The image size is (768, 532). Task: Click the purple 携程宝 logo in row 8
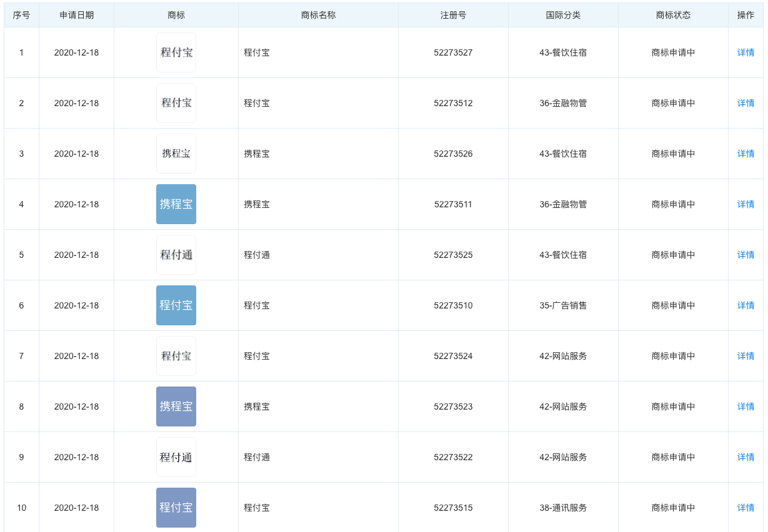176,406
